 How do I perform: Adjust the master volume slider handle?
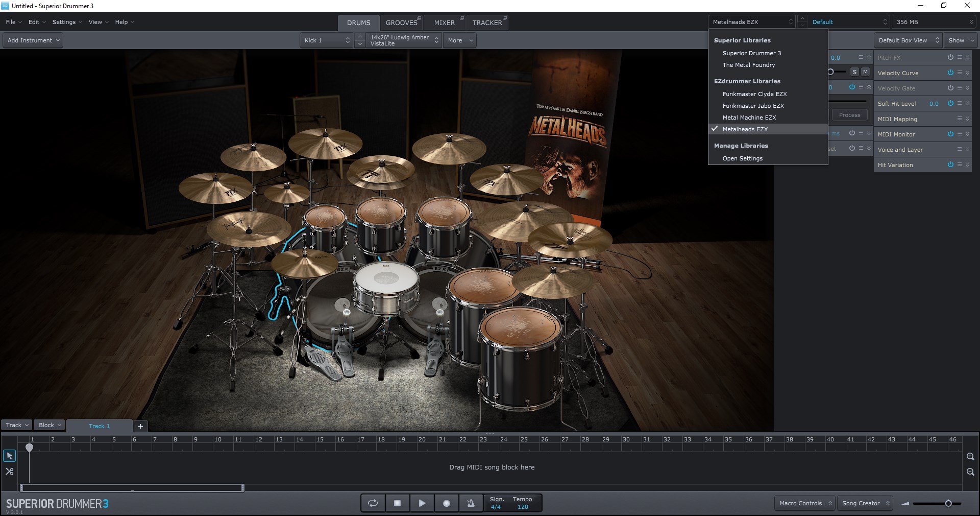[948, 503]
